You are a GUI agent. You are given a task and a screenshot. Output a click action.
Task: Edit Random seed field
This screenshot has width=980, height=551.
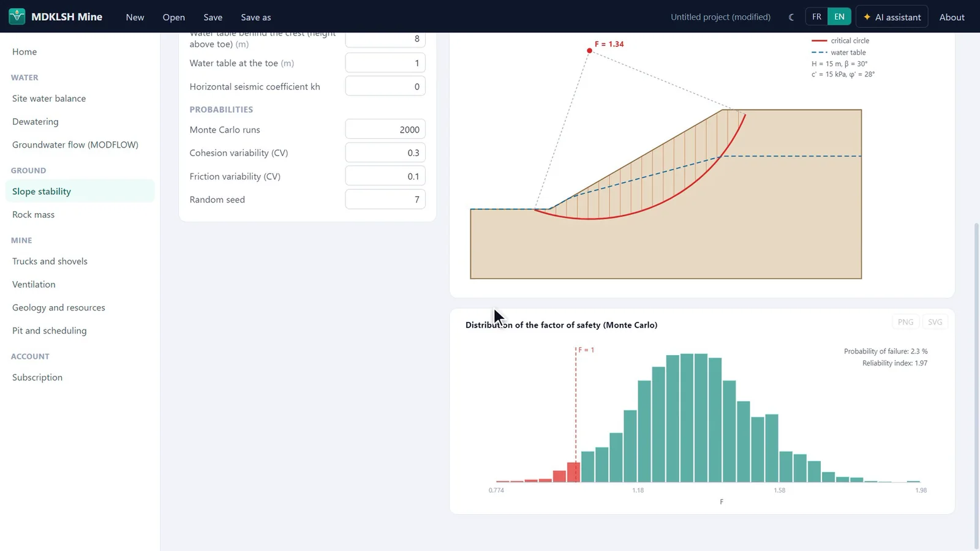[x=385, y=200]
